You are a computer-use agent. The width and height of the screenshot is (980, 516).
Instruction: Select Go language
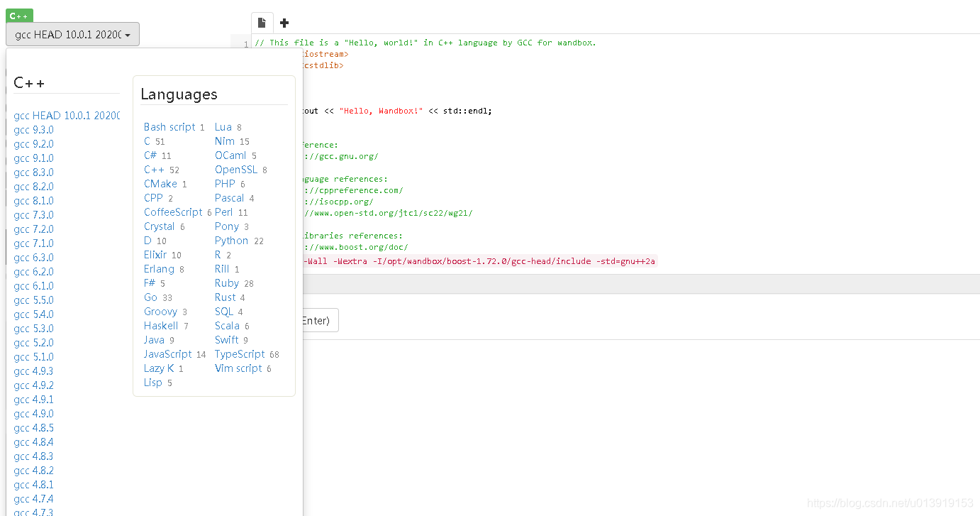pos(150,297)
